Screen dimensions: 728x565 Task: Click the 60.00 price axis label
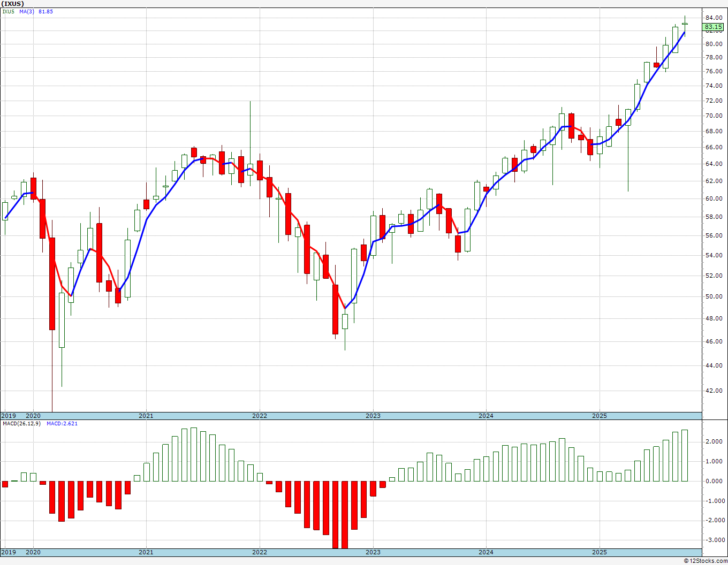point(714,198)
